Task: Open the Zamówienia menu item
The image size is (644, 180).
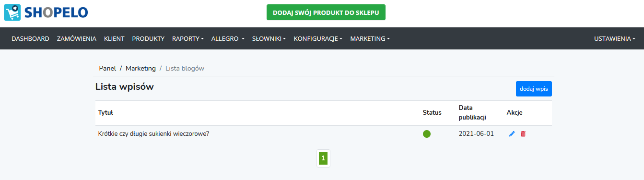Action: click(77, 38)
